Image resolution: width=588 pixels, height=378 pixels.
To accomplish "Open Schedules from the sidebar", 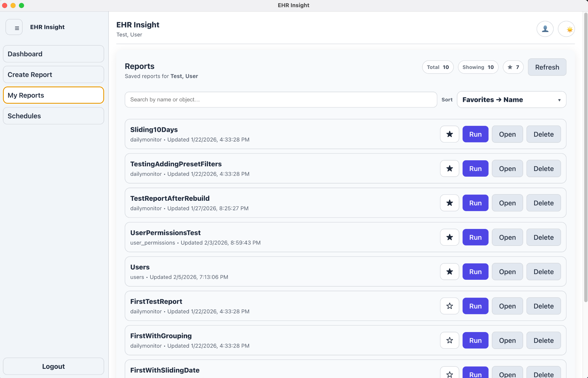I will (x=53, y=116).
